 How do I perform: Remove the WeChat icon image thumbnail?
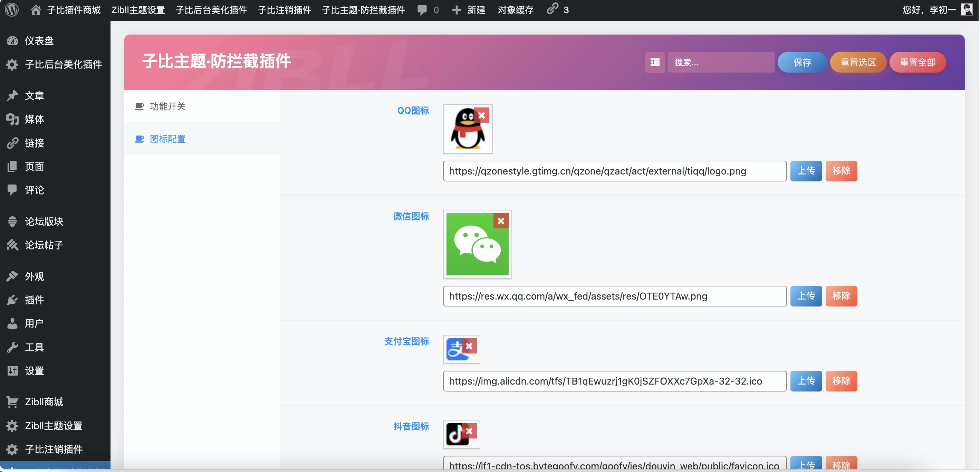[x=501, y=221]
